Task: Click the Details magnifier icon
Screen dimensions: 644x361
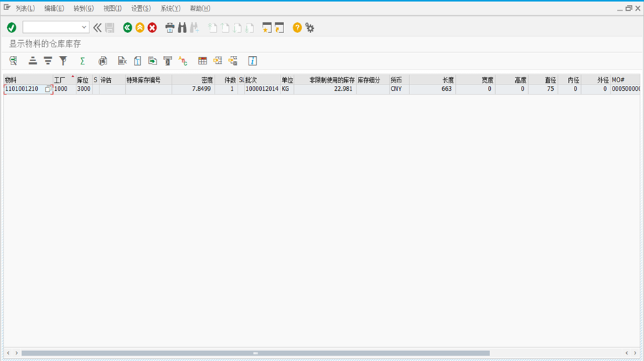Action: click(13, 61)
